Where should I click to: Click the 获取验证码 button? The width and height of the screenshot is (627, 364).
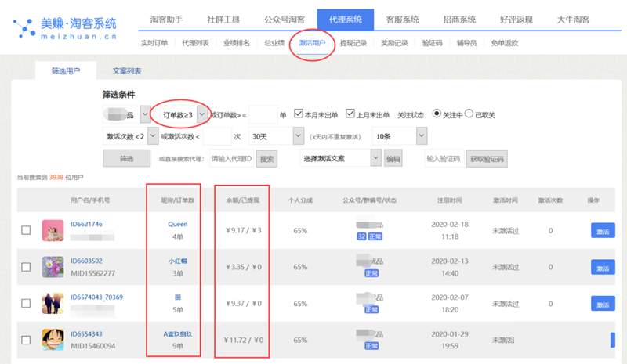(487, 158)
